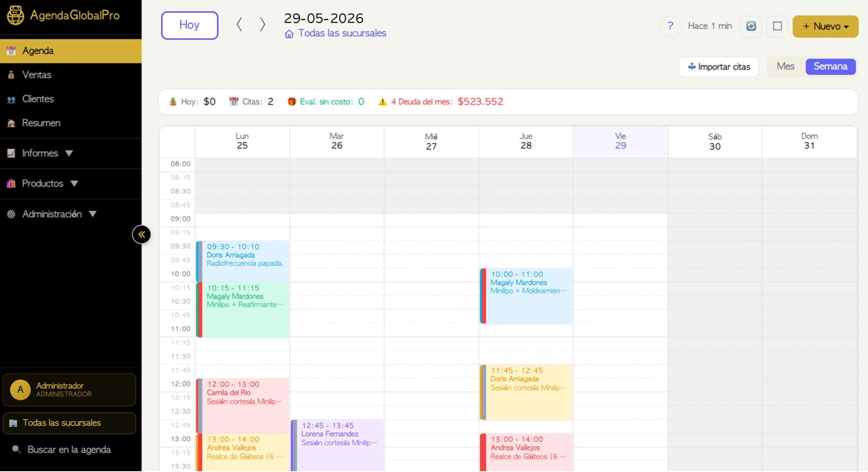
Task: Open Lorena Fernandez 12:45 appointment
Action: click(x=337, y=446)
